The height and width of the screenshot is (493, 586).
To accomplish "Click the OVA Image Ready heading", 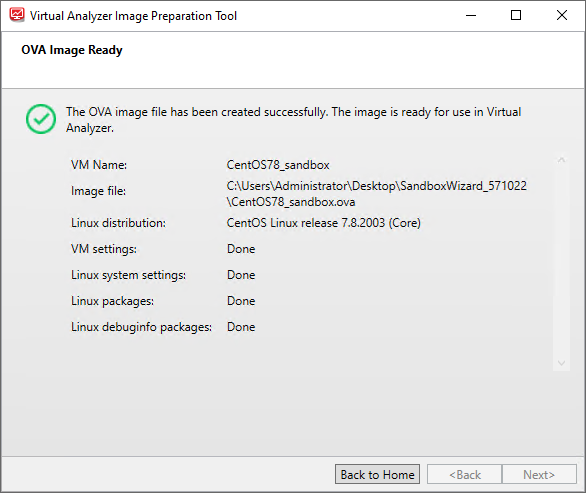I will (72, 50).
